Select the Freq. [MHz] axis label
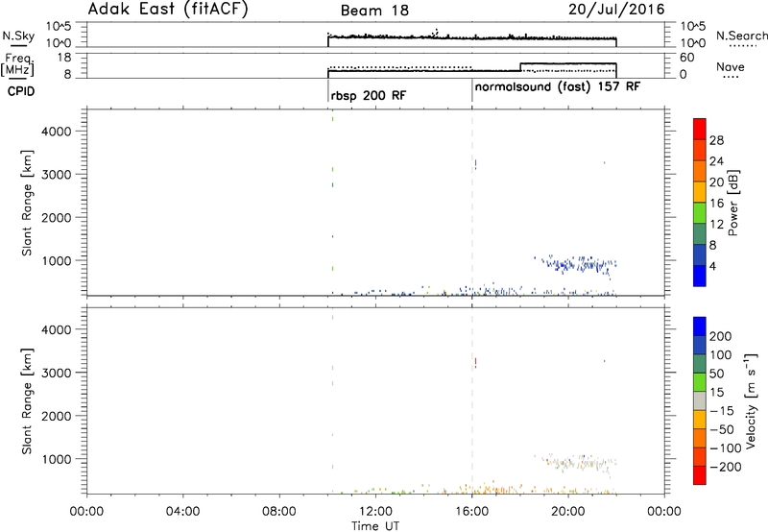768x532 pixels. (x=19, y=64)
